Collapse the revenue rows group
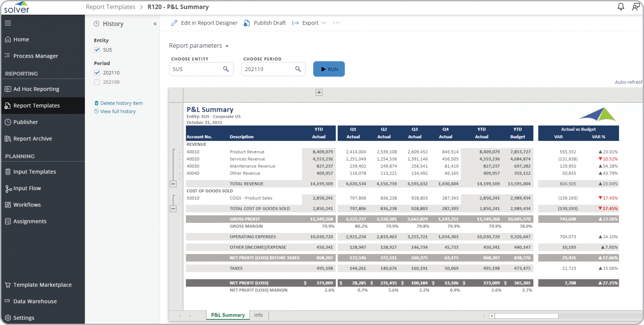644x325 pixels. pos(173,184)
